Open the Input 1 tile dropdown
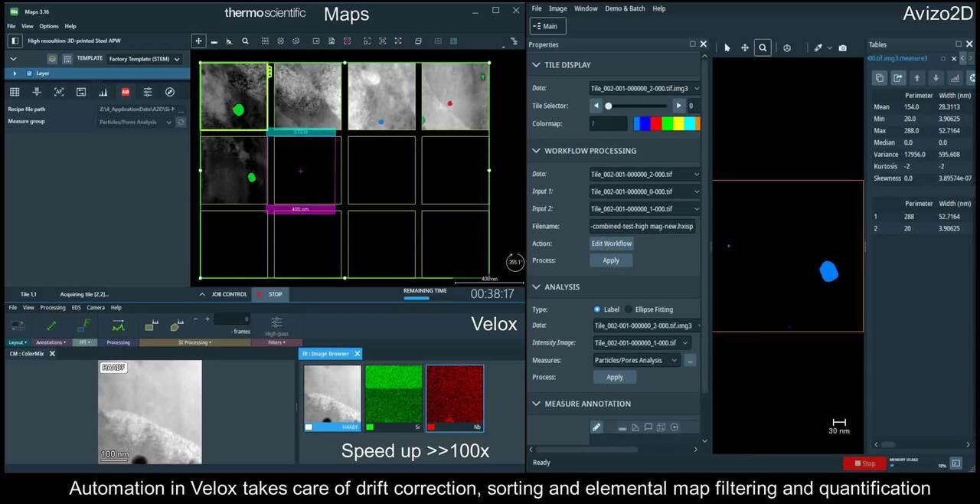This screenshot has width=980, height=504. point(645,191)
